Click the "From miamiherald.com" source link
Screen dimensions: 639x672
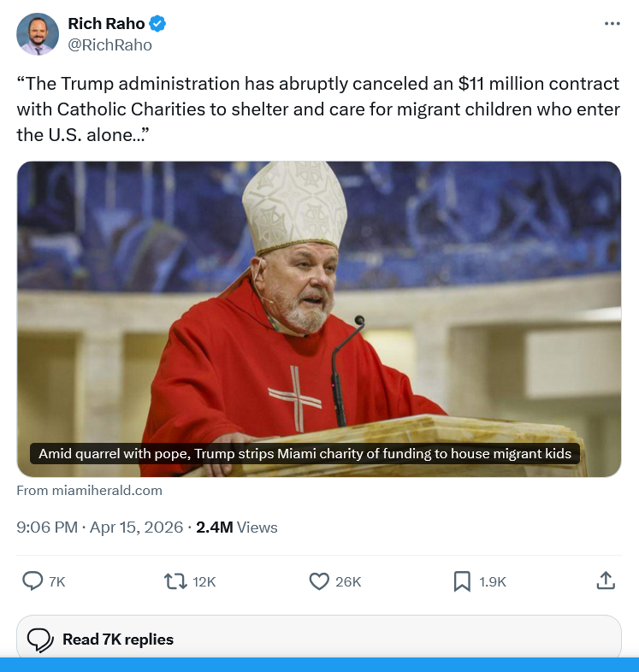(x=90, y=491)
